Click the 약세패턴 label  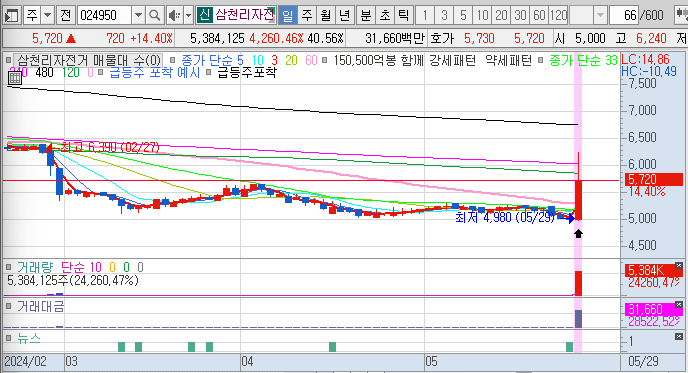509,60
